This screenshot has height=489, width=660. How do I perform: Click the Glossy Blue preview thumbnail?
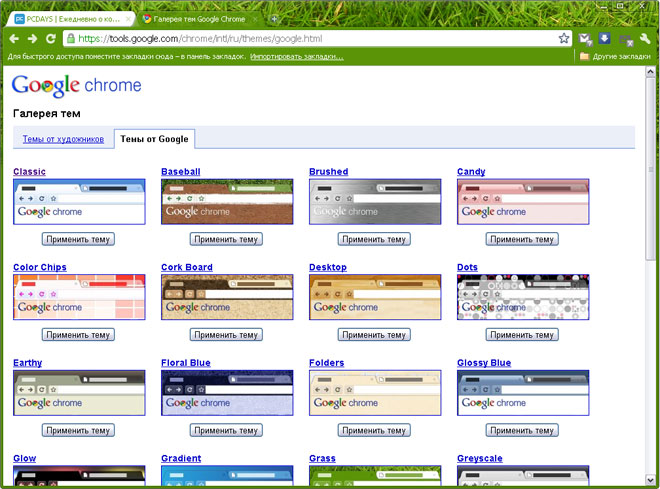[523, 393]
